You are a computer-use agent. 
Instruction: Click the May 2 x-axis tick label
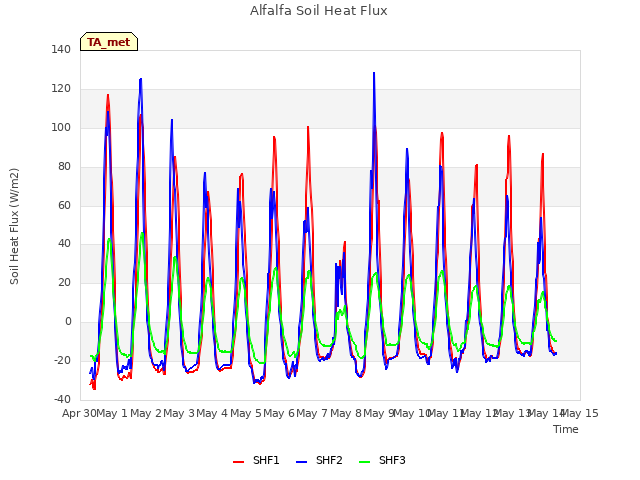[x=146, y=413]
